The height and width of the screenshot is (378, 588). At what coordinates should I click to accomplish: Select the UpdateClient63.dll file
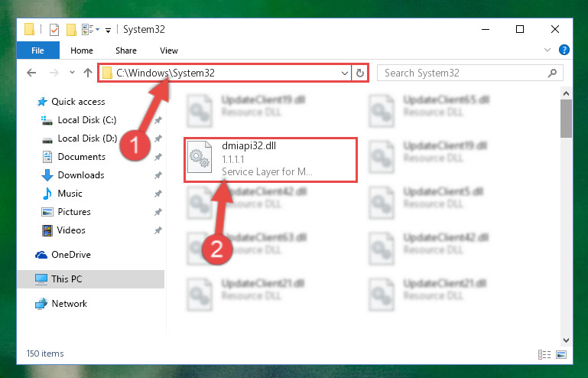click(264, 238)
